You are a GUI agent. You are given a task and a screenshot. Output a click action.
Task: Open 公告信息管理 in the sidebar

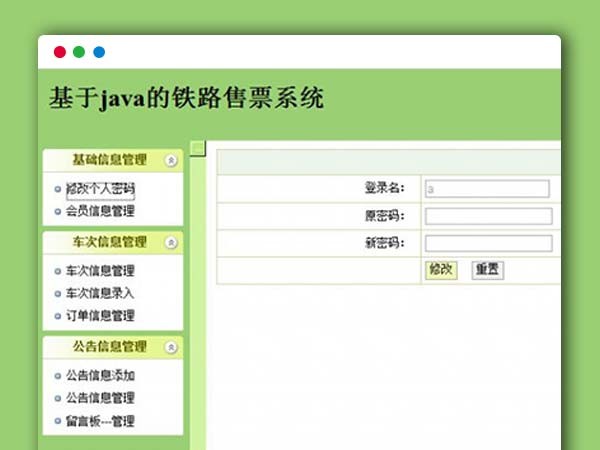(x=100, y=398)
